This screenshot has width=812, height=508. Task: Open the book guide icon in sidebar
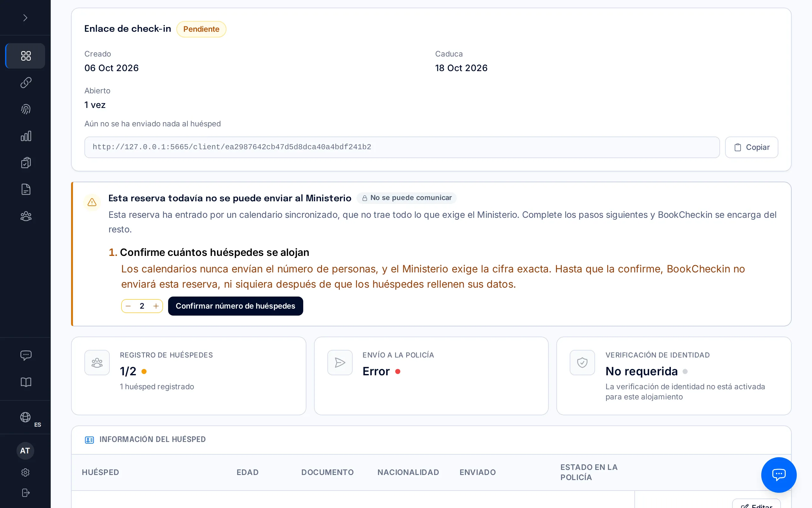point(26,382)
